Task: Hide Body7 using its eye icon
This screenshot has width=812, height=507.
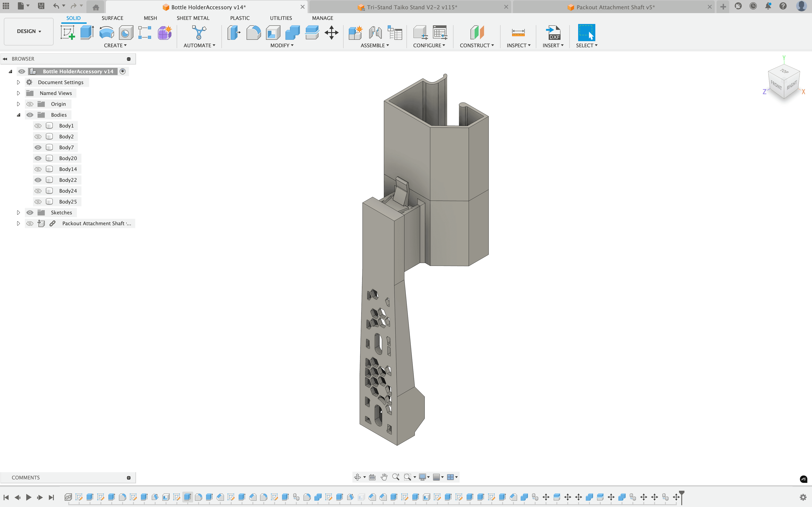Action: tap(38, 147)
